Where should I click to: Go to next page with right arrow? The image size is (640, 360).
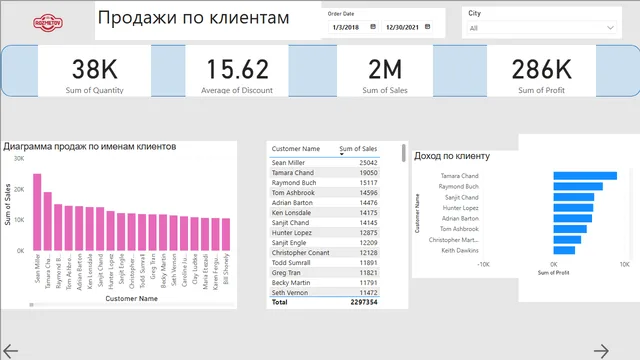coord(601,351)
